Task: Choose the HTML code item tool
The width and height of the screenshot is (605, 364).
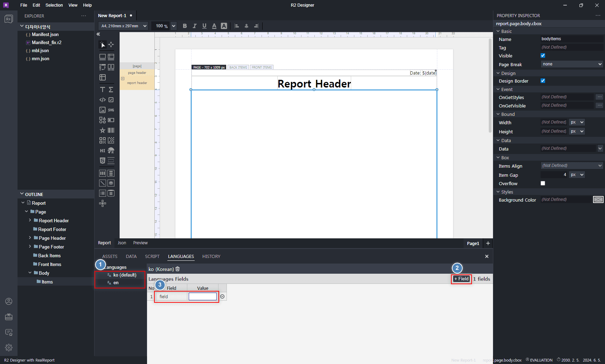Action: (x=102, y=100)
